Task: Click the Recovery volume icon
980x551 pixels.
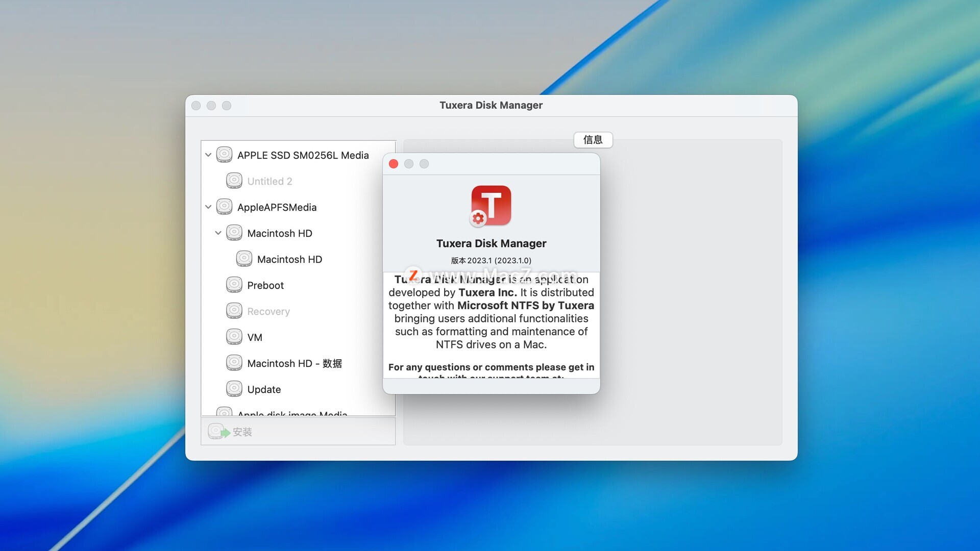Action: point(234,311)
